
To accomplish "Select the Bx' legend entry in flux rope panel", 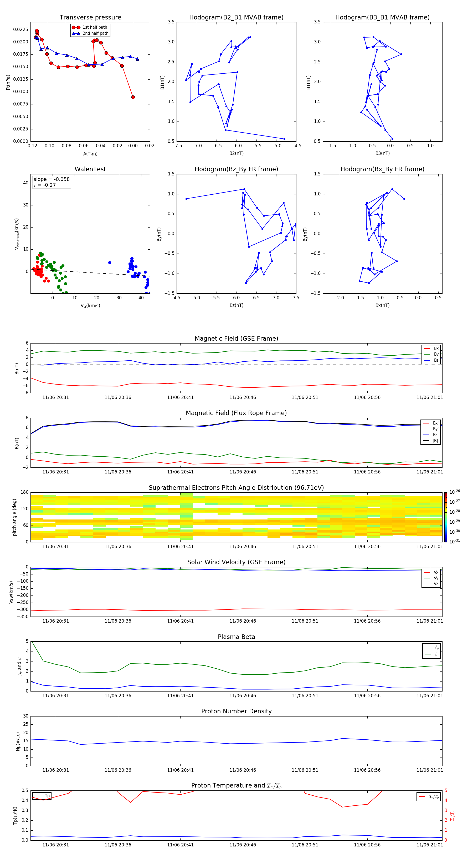I will tap(431, 423).
